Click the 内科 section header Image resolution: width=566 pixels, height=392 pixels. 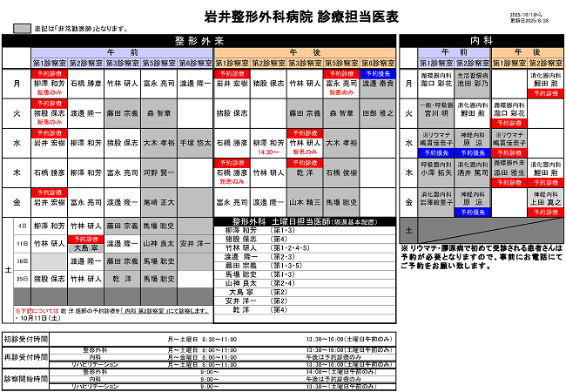(481, 41)
